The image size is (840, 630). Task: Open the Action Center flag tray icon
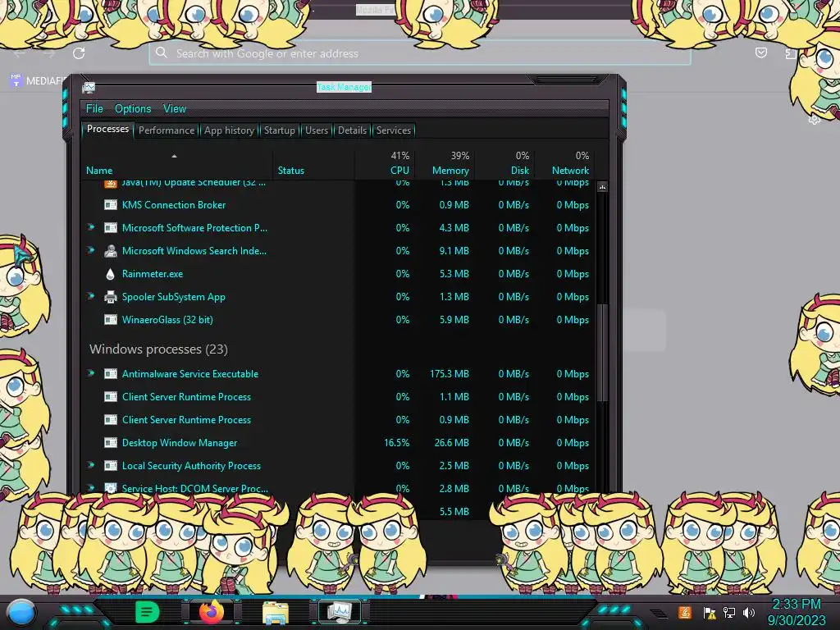pyautogui.click(x=710, y=613)
